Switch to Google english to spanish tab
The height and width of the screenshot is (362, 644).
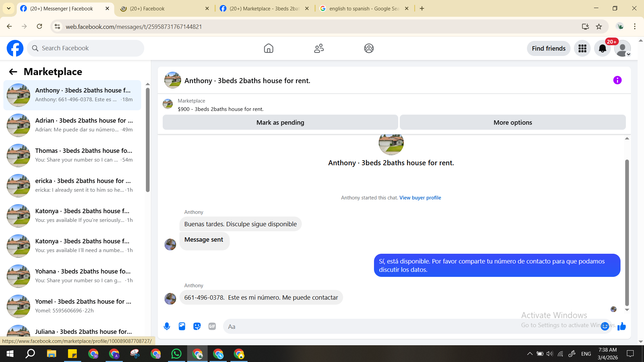coord(364,9)
